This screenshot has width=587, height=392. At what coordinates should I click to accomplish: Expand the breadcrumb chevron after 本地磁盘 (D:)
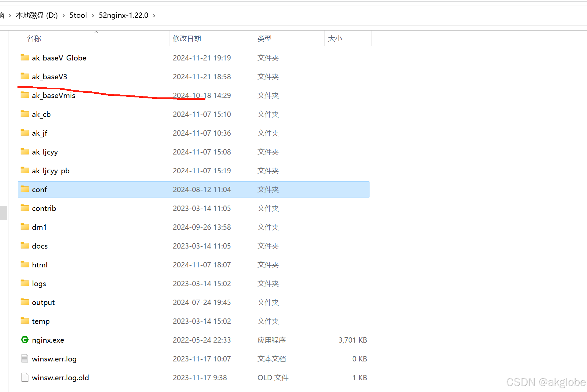point(63,15)
